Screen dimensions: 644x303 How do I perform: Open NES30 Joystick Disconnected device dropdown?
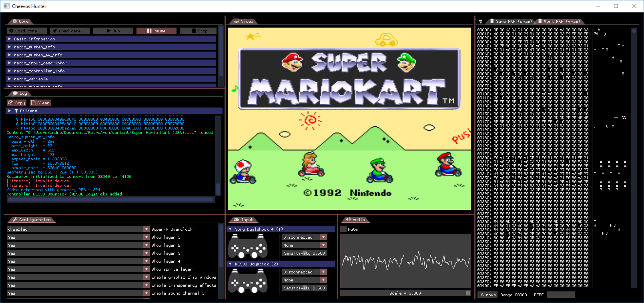click(305, 272)
